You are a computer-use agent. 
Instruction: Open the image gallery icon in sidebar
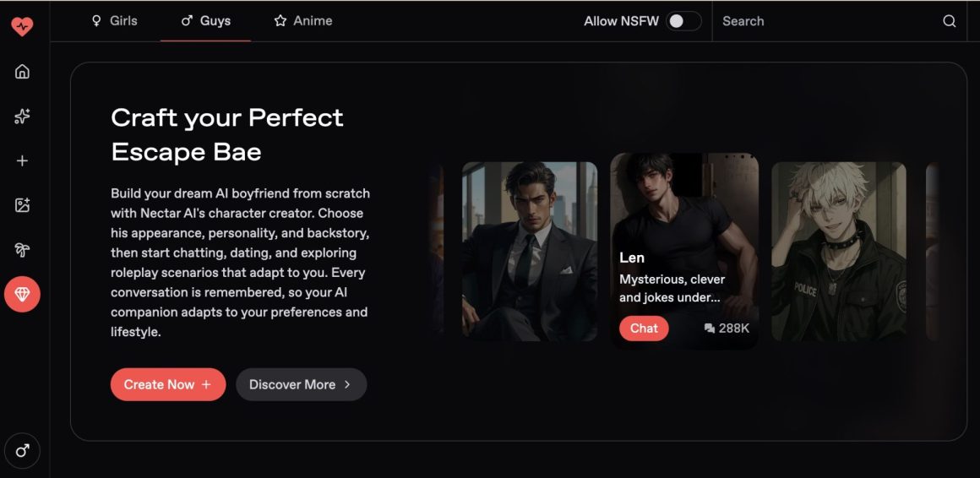tap(22, 205)
